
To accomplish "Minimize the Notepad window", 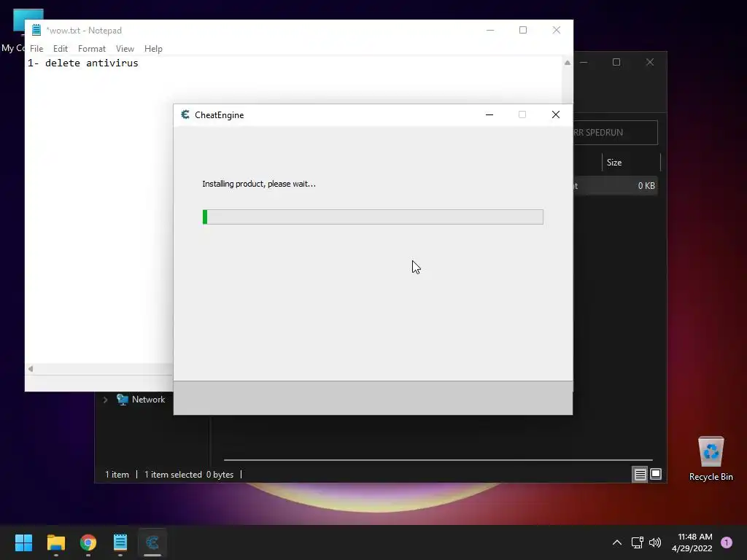I will pyautogui.click(x=490, y=30).
